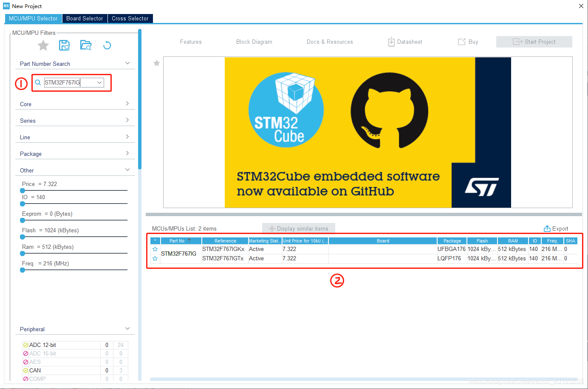Click the CAN peripheral status icon
Image resolution: width=588 pixels, height=389 pixels.
(x=25, y=371)
